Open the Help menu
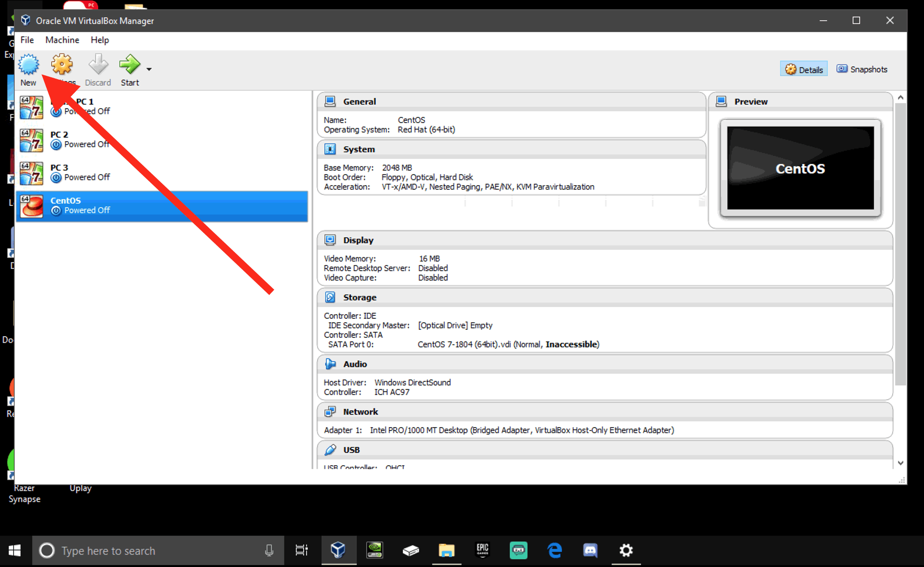The image size is (924, 567). tap(100, 40)
